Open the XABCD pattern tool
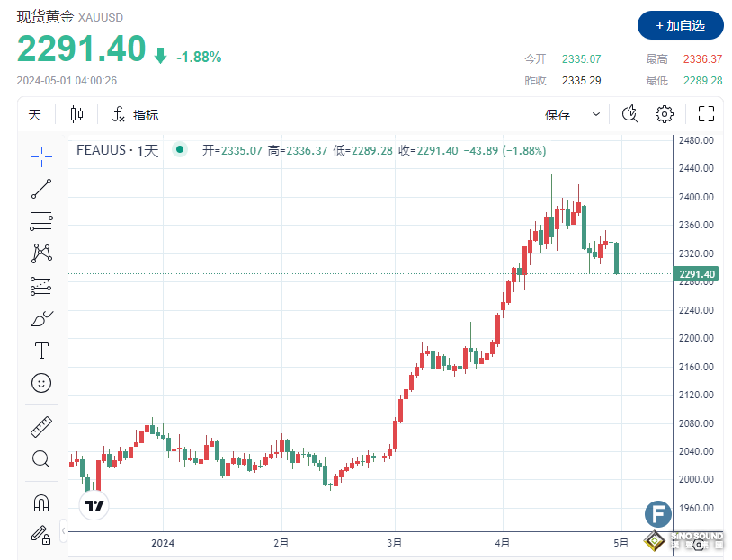This screenshot has width=732, height=560. pyautogui.click(x=41, y=253)
